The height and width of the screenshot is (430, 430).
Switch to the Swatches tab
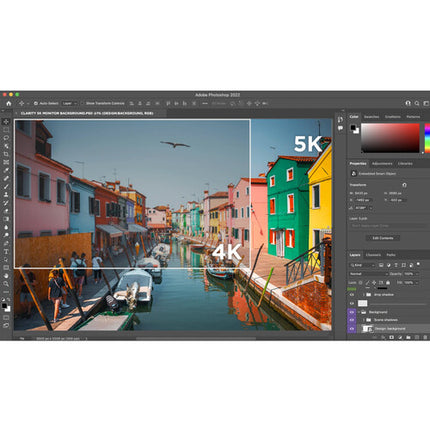pyautogui.click(x=371, y=117)
